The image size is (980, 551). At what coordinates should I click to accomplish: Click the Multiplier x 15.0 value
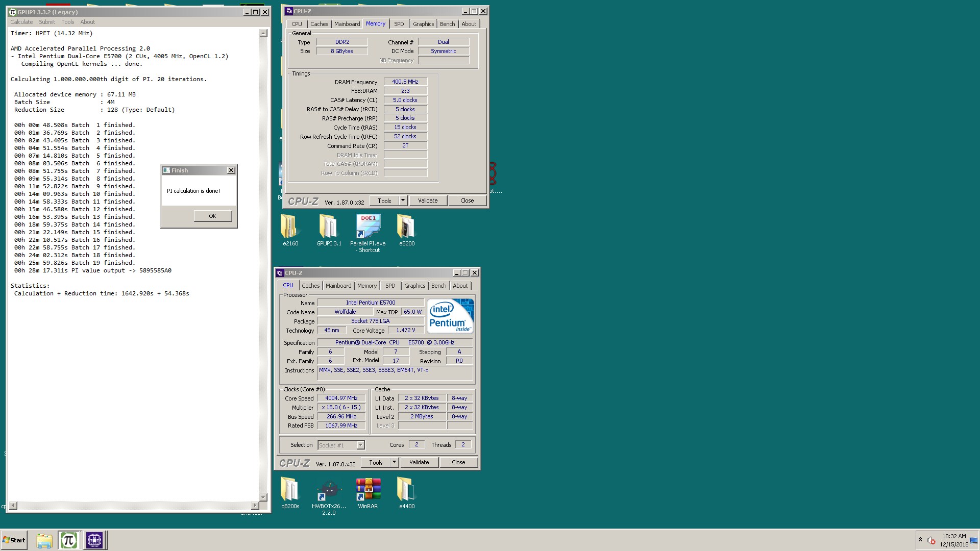[341, 407]
